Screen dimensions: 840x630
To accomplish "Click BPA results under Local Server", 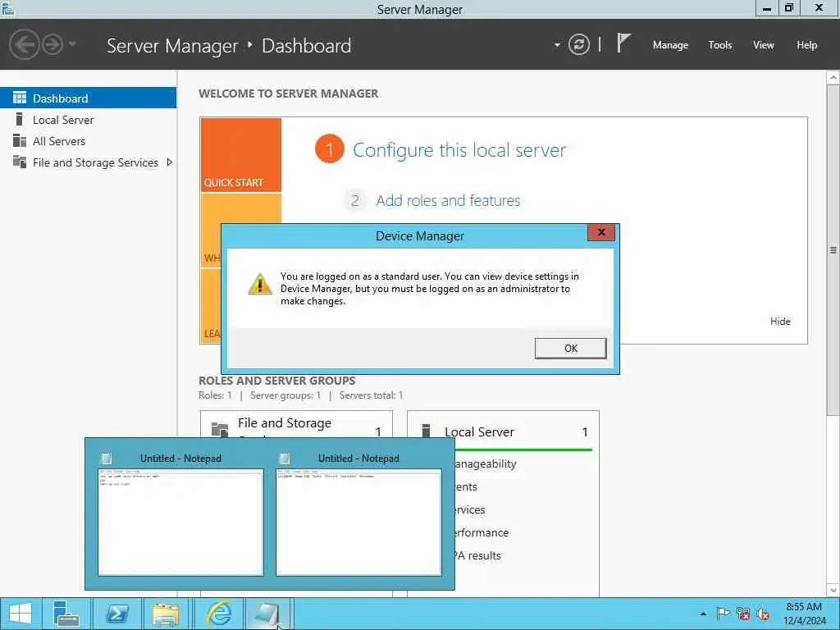I will (x=478, y=555).
